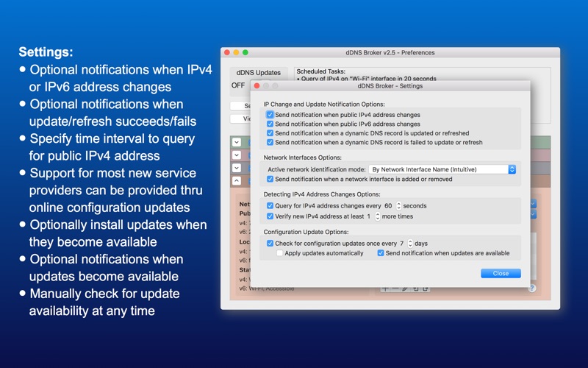This screenshot has height=368, width=588.
Task: Toggle Send notification when updates are available
Action: 381,253
